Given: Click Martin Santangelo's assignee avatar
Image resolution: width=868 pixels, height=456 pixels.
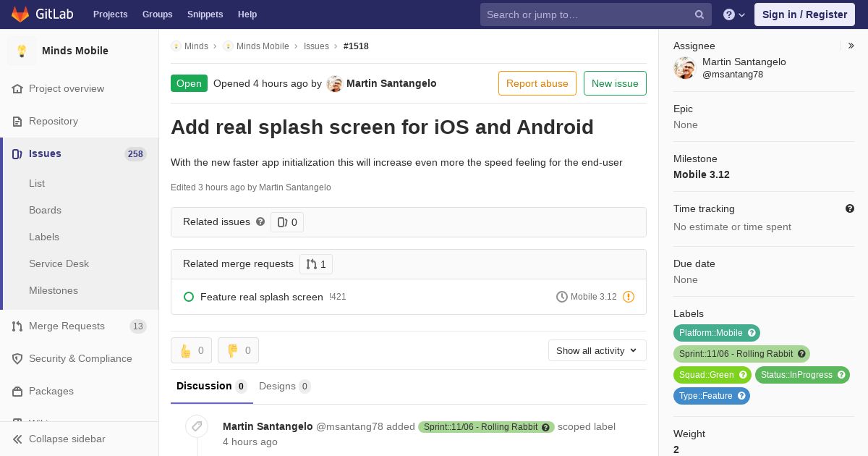Looking at the screenshot, I should coord(684,68).
